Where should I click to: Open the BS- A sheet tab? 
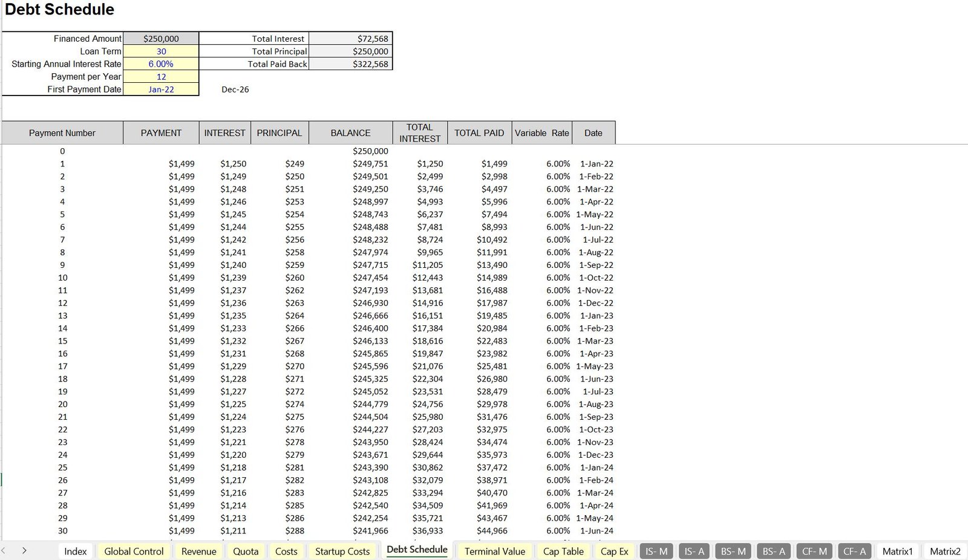[x=774, y=551]
